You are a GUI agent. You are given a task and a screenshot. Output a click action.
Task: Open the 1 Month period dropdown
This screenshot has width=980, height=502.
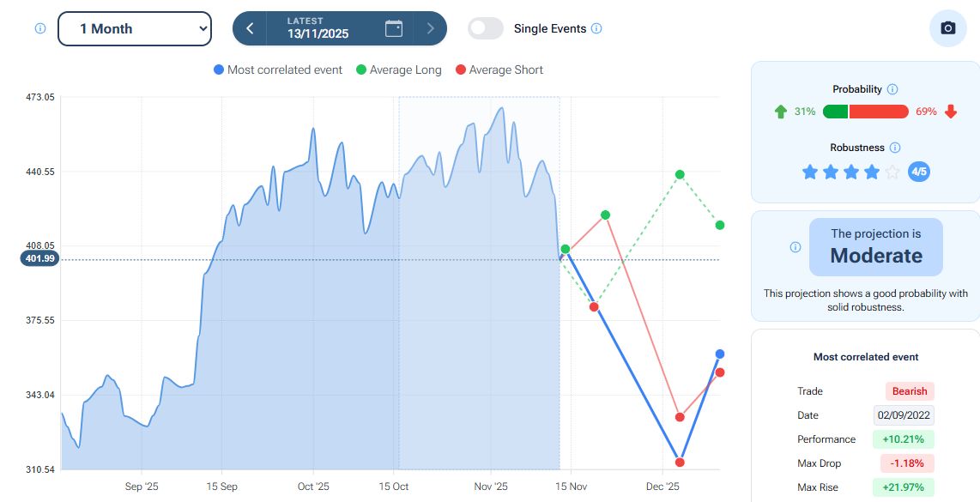click(134, 28)
